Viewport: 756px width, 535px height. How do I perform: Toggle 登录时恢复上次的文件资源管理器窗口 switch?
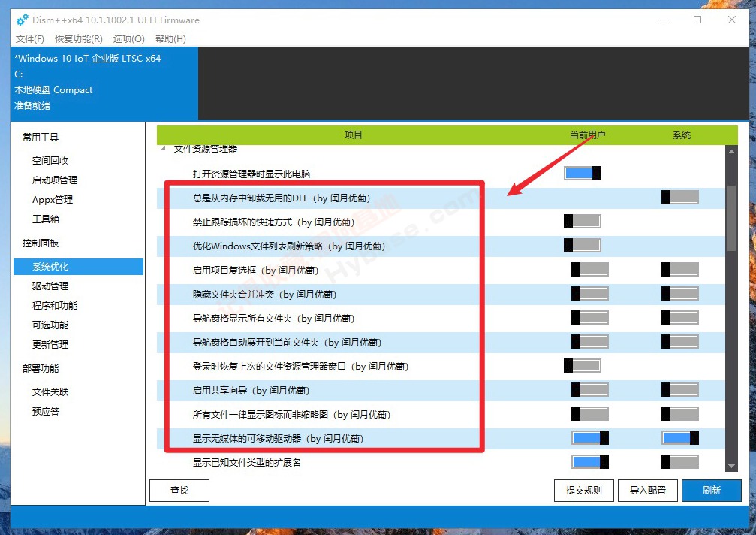point(583,366)
